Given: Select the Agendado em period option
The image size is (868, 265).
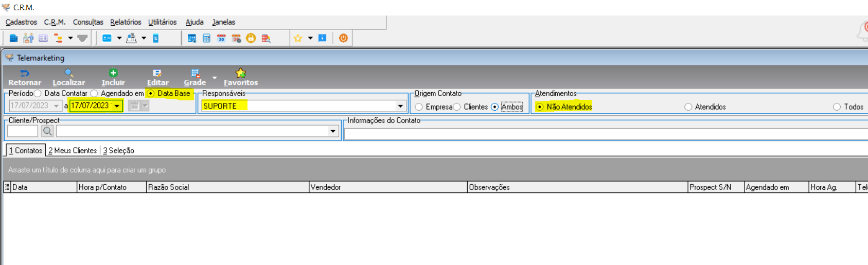Looking at the screenshot, I should (94, 94).
